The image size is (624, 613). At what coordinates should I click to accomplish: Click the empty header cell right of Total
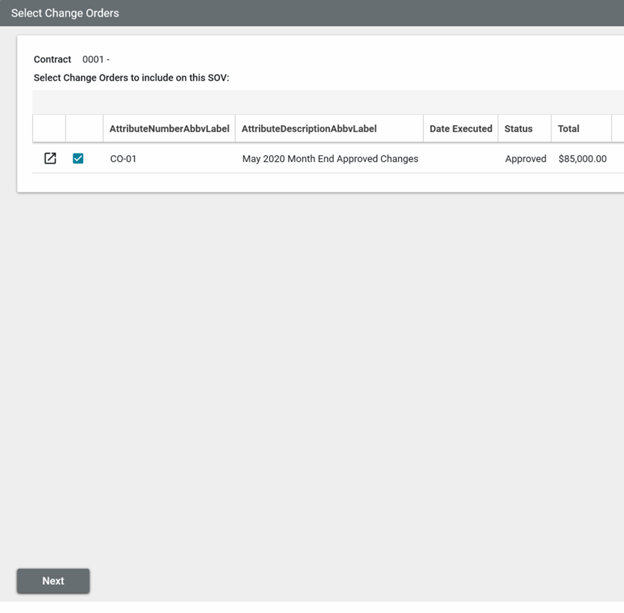(x=617, y=129)
